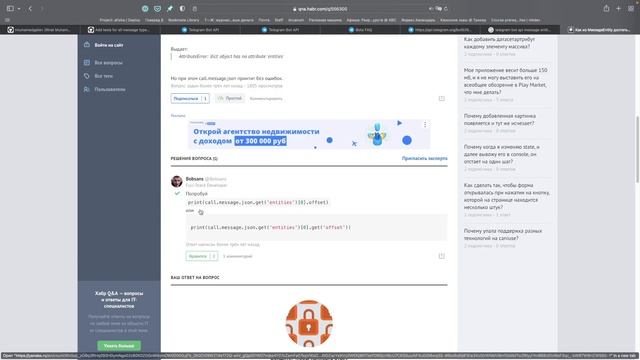Click the orange lock image
This screenshot has width=640, height=360.
pos(309,323)
